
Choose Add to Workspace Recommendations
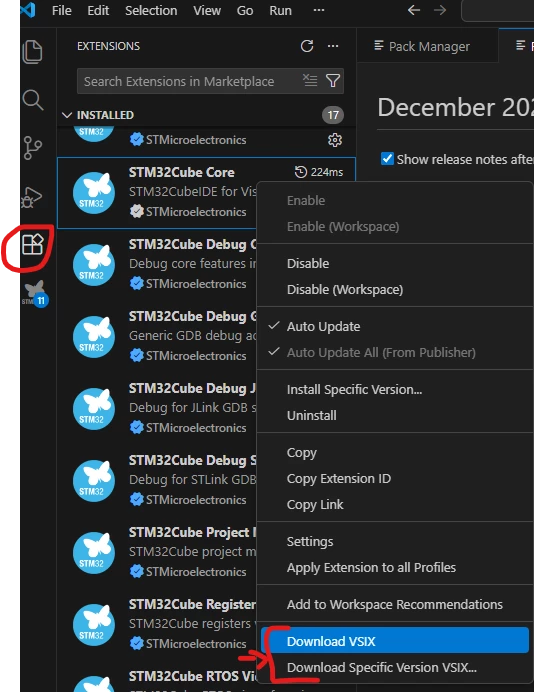[x=395, y=605]
